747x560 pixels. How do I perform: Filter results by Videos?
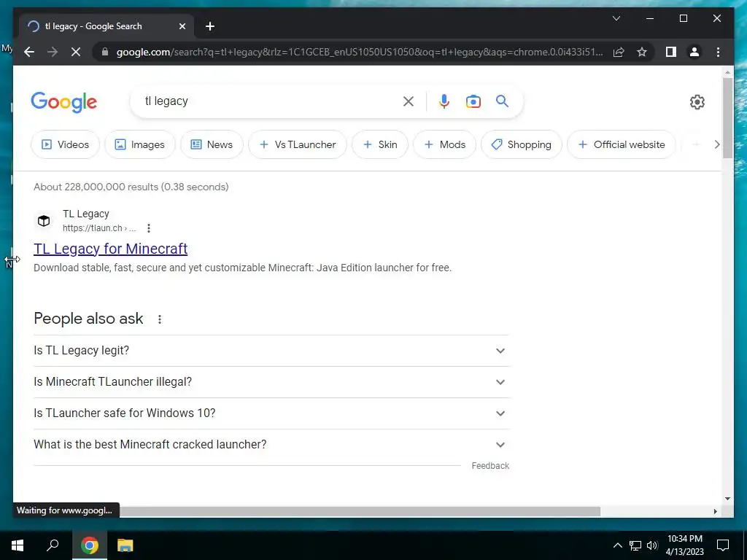click(65, 144)
